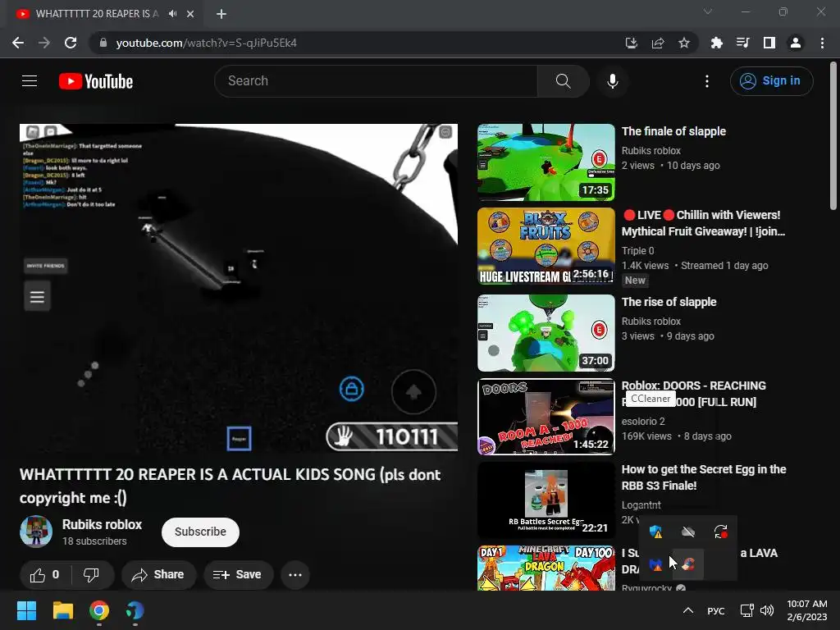Open clock and date flyout
The height and width of the screenshot is (630, 840).
(807, 610)
